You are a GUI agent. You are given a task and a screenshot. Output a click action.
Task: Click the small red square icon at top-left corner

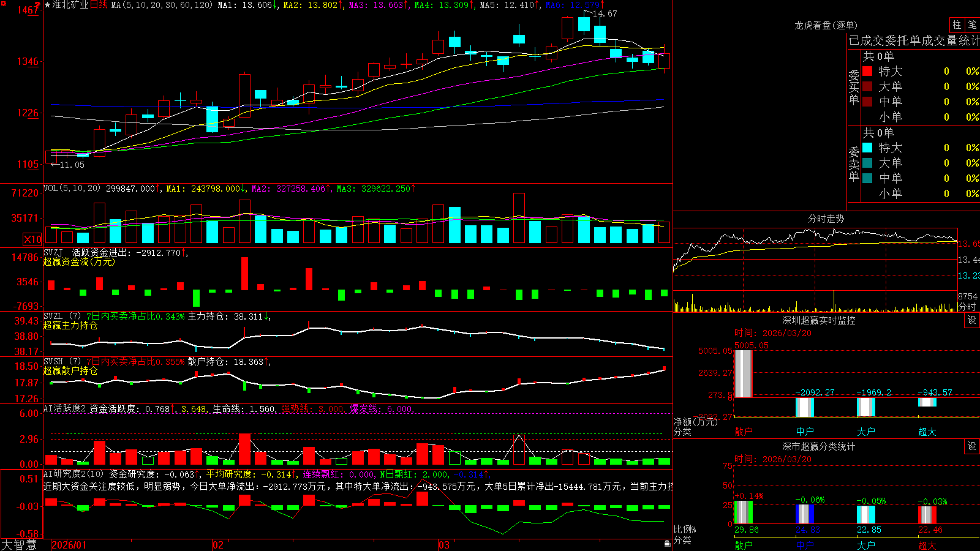point(2,2)
